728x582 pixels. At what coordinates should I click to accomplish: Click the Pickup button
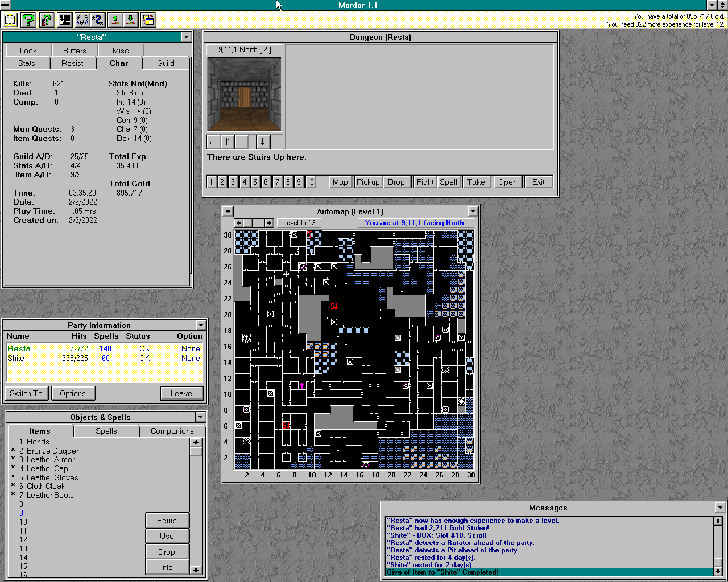[x=368, y=182]
